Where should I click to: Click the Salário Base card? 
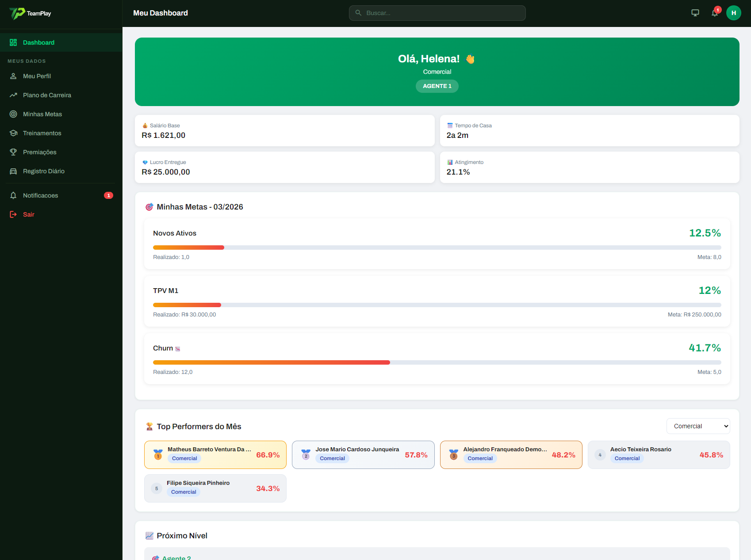pos(284,130)
